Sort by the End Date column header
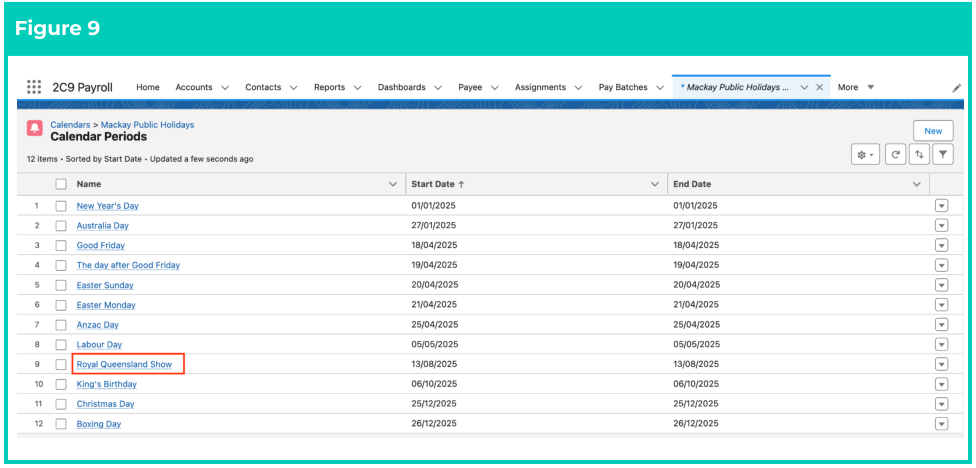The image size is (976, 468). tap(692, 184)
